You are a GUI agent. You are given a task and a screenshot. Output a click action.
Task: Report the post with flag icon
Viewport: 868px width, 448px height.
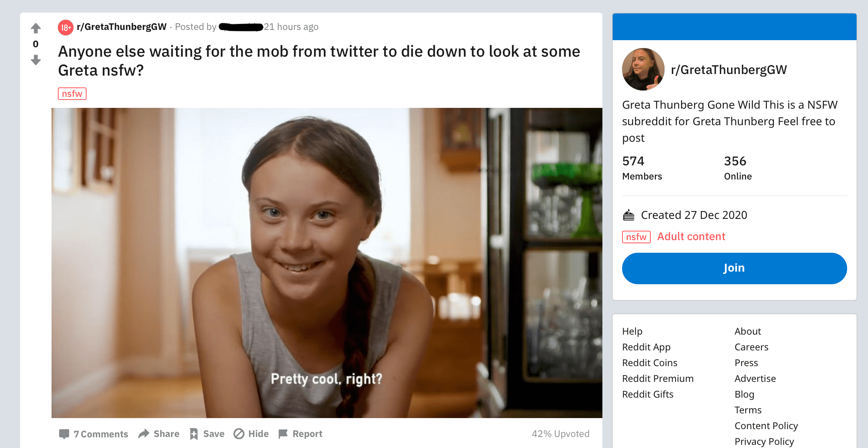[x=300, y=434]
